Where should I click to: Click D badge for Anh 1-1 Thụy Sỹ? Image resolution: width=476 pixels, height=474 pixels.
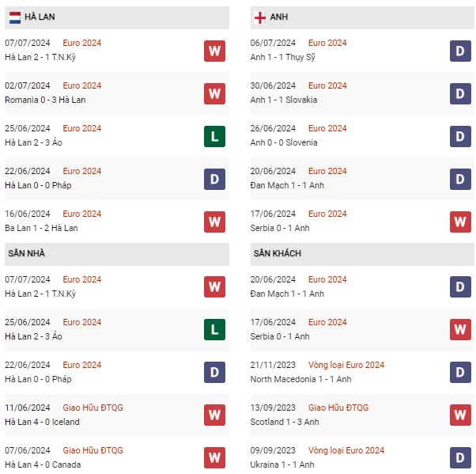tap(460, 51)
